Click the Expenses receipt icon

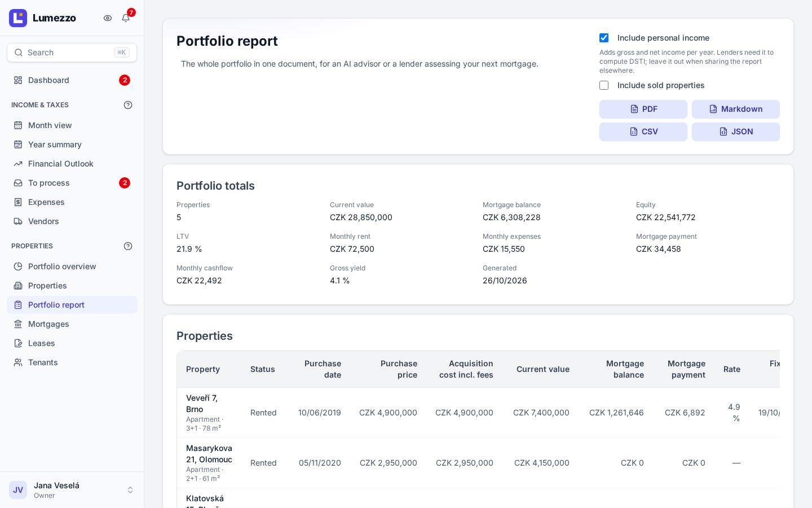click(18, 202)
